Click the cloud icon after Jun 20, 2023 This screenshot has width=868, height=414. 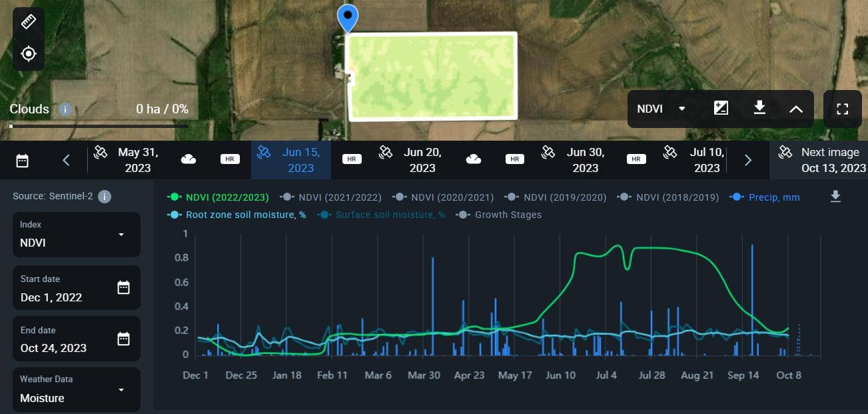[474, 159]
